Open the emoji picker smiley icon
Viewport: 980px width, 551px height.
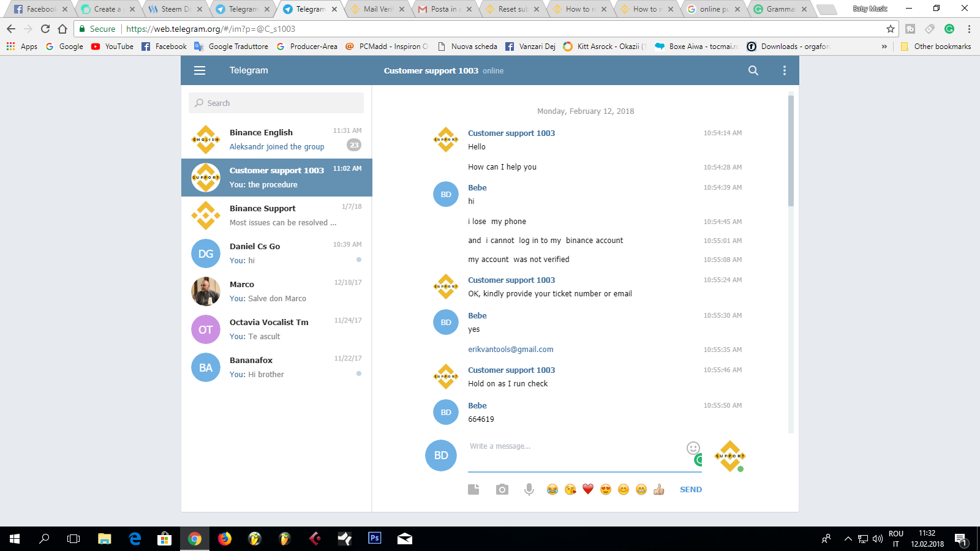tap(693, 448)
